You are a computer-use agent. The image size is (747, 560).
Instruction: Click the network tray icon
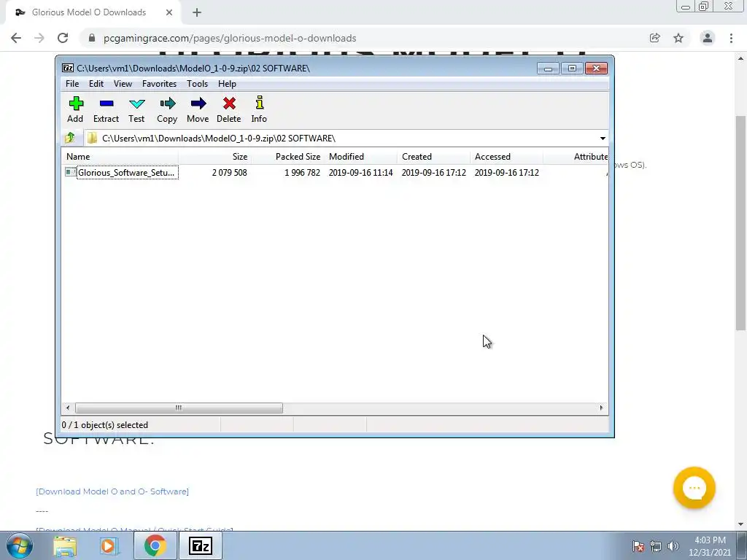(x=656, y=546)
